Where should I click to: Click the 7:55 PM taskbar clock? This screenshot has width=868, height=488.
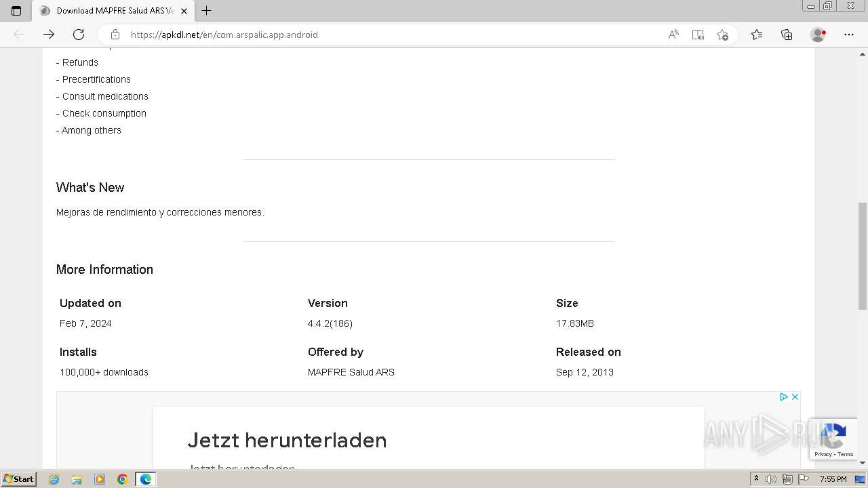pyautogui.click(x=833, y=479)
